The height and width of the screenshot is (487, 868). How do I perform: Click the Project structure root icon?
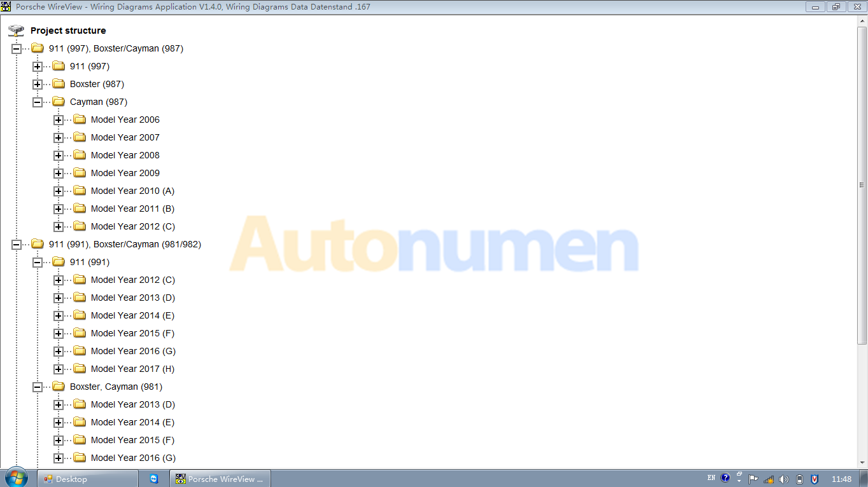click(16, 31)
